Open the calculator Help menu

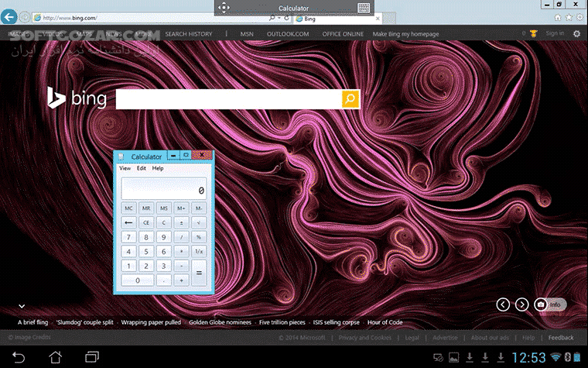coord(158,168)
